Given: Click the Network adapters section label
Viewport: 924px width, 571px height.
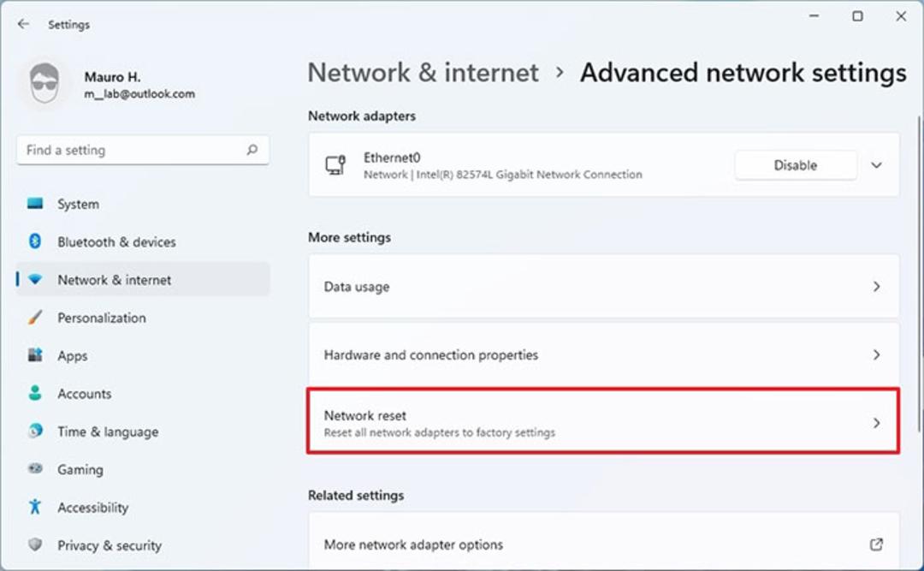Looking at the screenshot, I should 362,116.
